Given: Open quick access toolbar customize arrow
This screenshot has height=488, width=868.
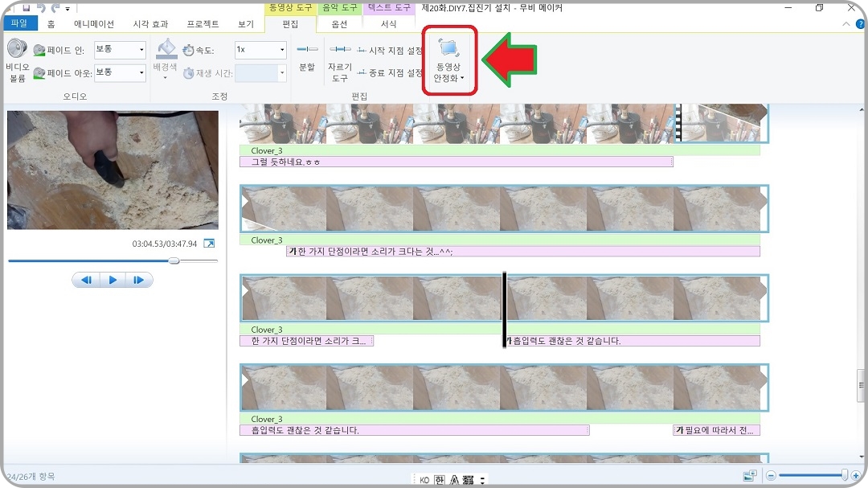Looking at the screenshot, I should coord(68,8).
